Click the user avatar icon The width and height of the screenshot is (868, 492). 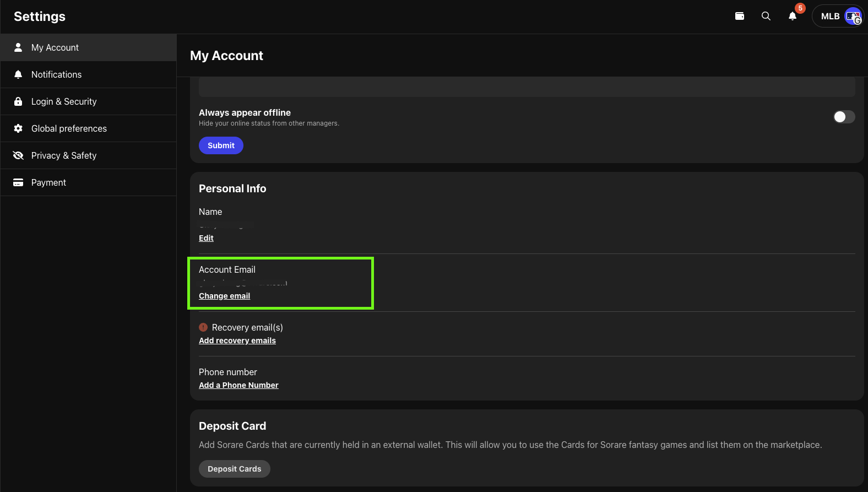tap(853, 17)
